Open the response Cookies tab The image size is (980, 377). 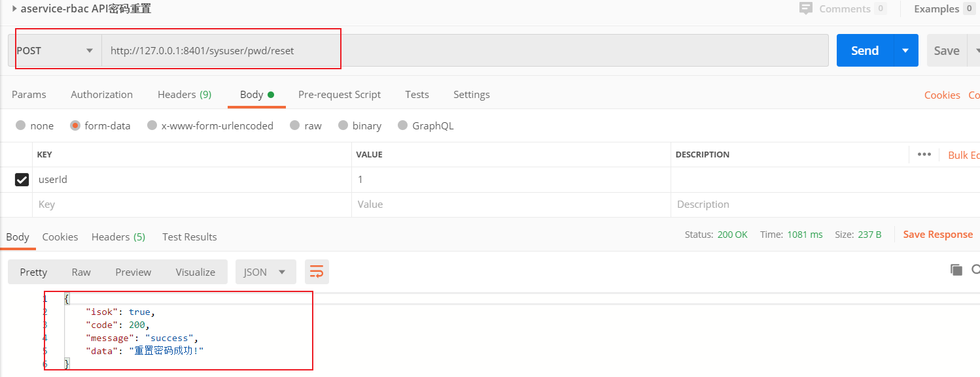pyautogui.click(x=60, y=237)
